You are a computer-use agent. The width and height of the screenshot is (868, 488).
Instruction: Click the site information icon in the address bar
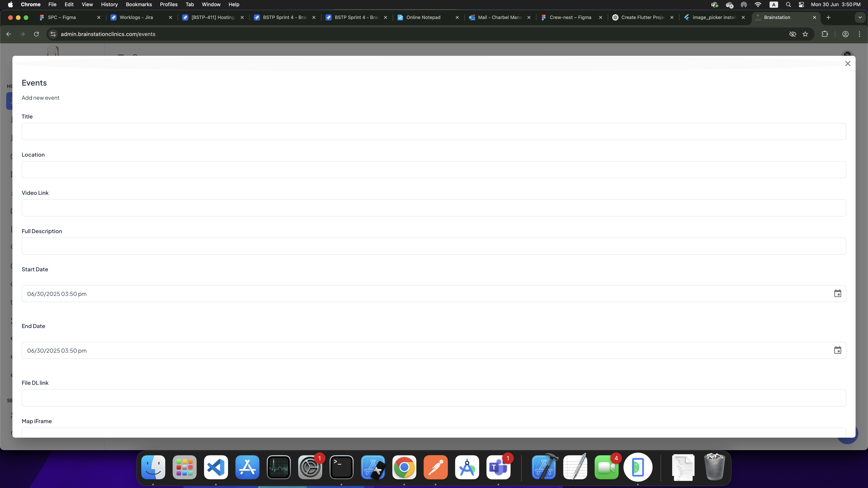(x=53, y=34)
